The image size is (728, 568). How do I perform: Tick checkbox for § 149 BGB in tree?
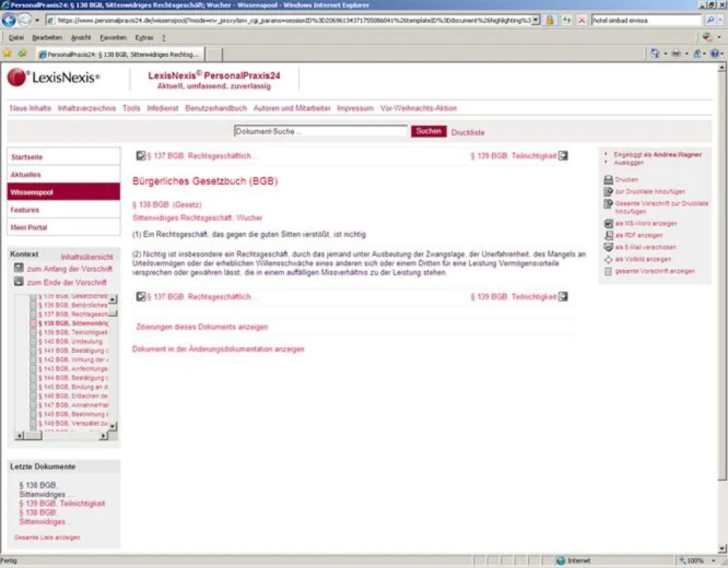coord(33,423)
